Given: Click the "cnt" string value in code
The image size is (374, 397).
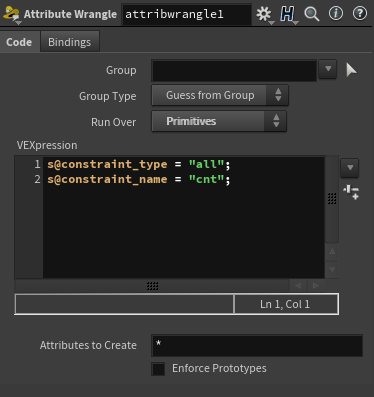Looking at the screenshot, I should (x=206, y=180).
